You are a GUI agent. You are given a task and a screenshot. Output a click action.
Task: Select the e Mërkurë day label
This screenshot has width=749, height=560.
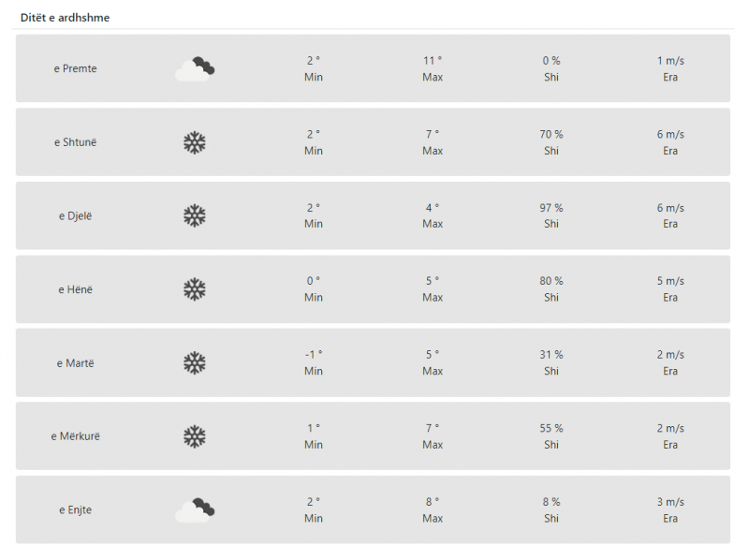coord(75,436)
